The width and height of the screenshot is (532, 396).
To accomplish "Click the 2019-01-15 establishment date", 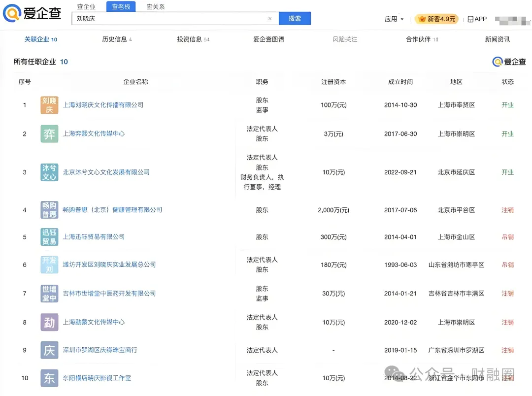I will pyautogui.click(x=400, y=350).
